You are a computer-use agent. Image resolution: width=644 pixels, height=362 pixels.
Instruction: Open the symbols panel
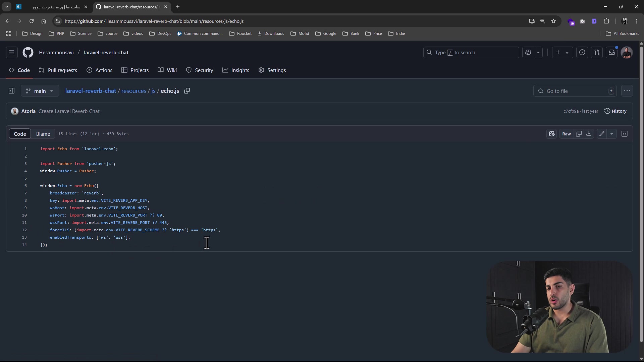[x=624, y=134]
